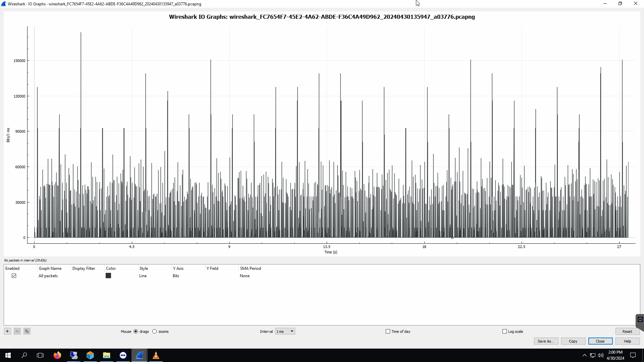Click Wireshark fin icon in title bar
Viewport: 644px width, 362px height.
3,4
